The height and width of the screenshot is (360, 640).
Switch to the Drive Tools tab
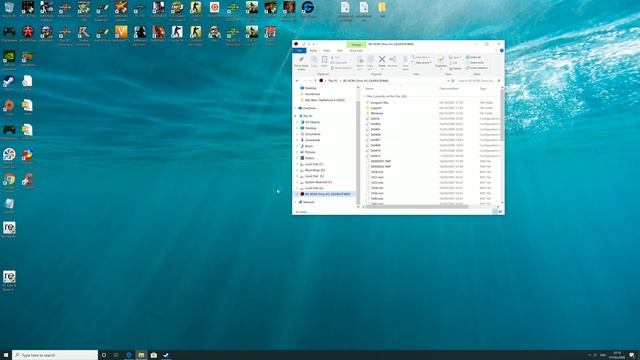(356, 51)
